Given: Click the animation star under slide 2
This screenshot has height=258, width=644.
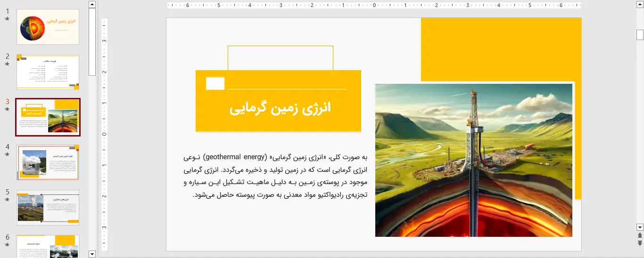Looking at the screenshot, I should [x=7, y=64].
